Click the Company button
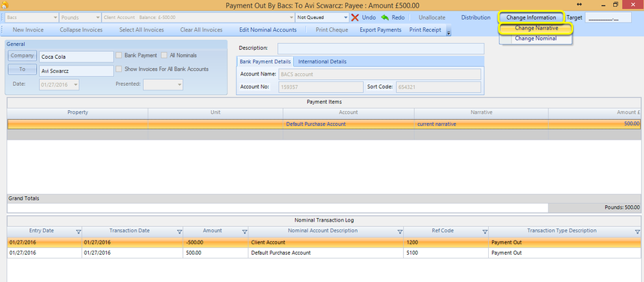The width and height of the screenshot is (644, 282). (22, 56)
